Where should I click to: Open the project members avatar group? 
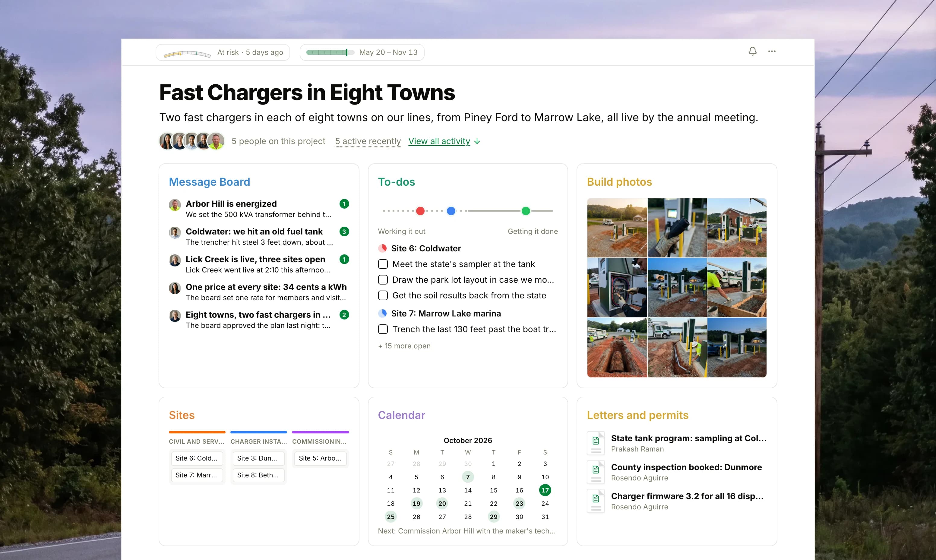click(x=192, y=141)
